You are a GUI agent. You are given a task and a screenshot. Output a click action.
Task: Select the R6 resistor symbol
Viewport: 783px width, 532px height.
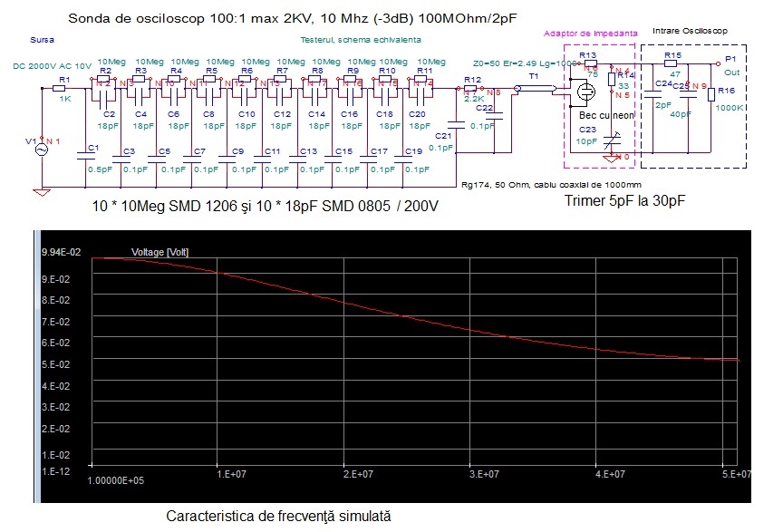click(x=245, y=79)
